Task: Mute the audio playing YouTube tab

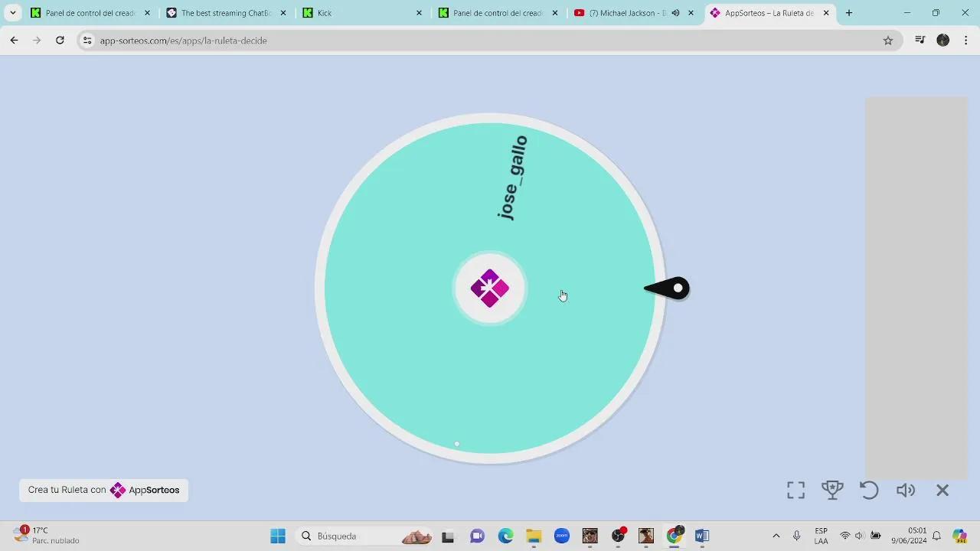Action: [675, 13]
